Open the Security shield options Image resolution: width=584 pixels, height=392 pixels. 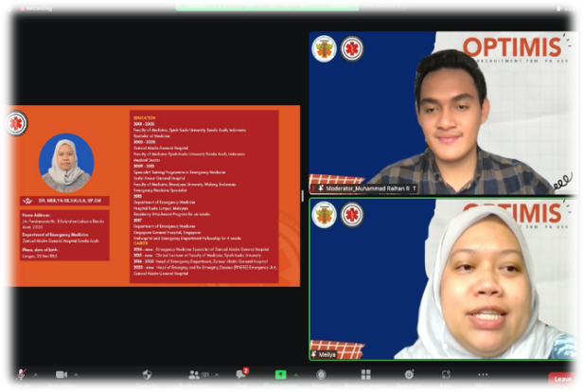click(x=147, y=376)
